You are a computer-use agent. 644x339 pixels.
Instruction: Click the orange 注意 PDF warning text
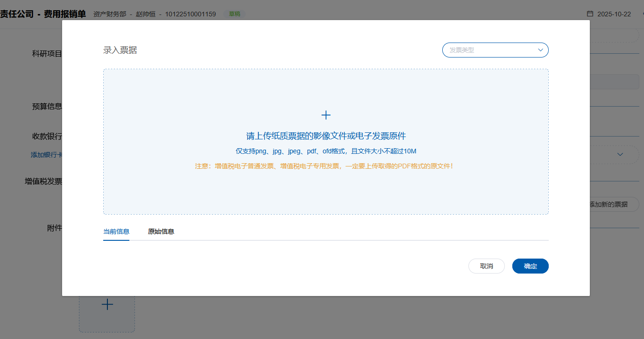[x=324, y=166]
